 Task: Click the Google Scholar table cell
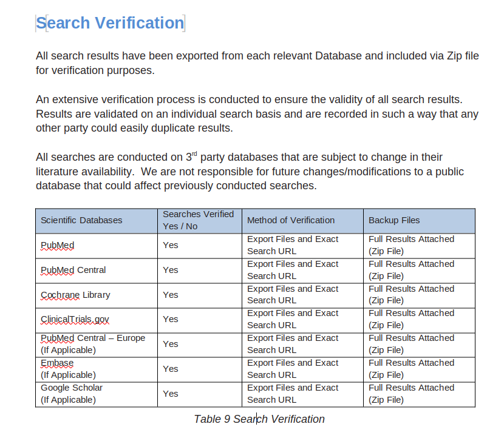point(72,393)
